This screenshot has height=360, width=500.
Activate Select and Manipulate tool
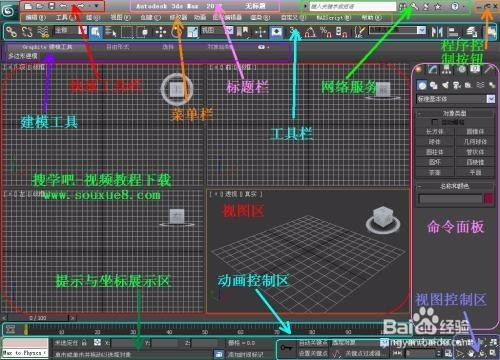click(260, 32)
